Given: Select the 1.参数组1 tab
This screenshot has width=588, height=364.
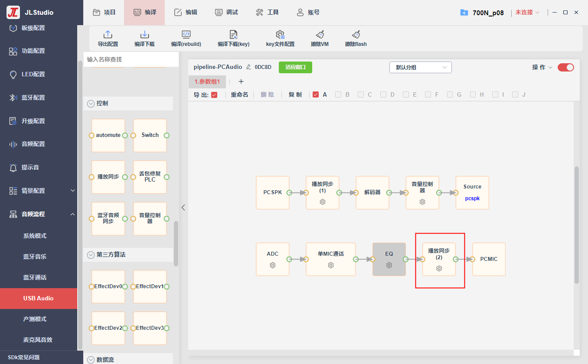Looking at the screenshot, I should (x=207, y=81).
